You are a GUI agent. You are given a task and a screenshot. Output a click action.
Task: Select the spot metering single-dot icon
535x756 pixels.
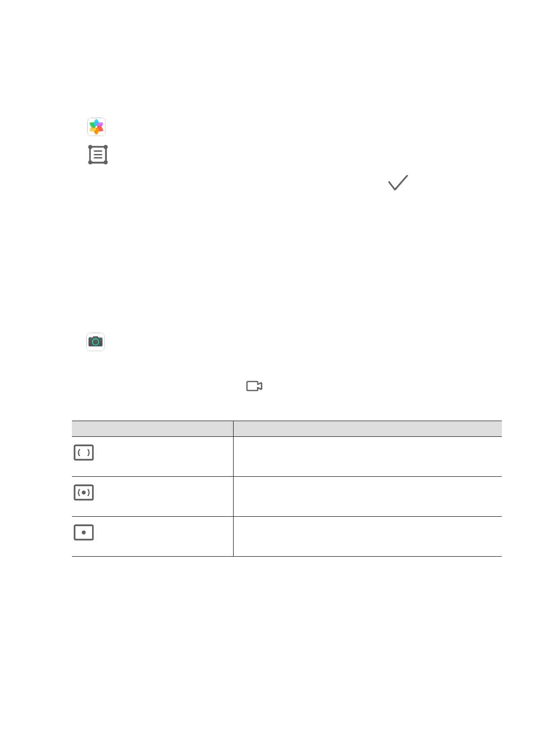pyautogui.click(x=84, y=532)
